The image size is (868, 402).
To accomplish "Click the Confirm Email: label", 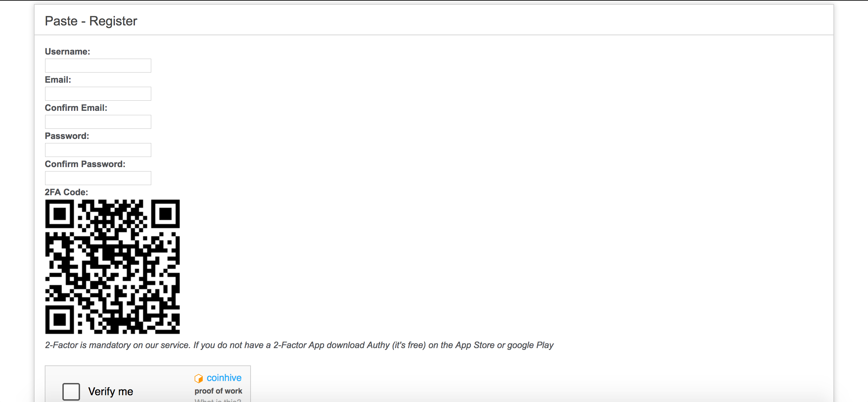I will [76, 108].
